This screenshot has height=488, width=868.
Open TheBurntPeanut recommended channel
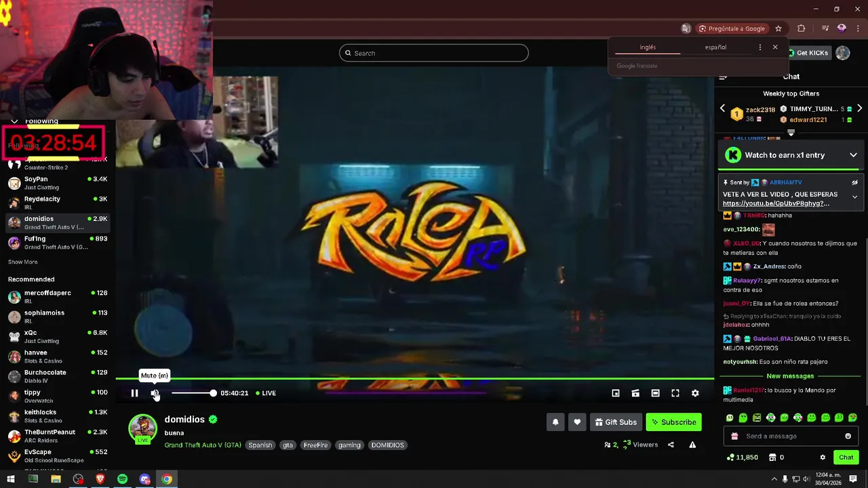pyautogui.click(x=56, y=436)
